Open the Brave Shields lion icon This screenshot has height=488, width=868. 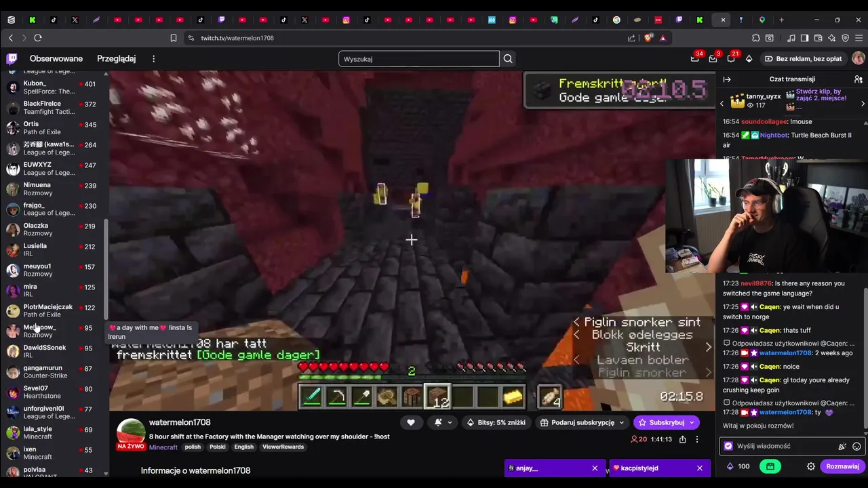650,38
